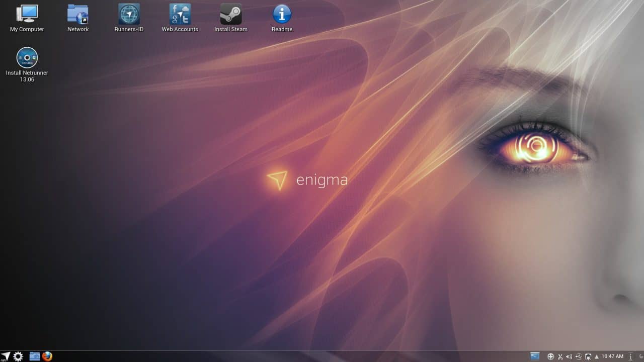Screen dimensions: 644x362
Task: Open the device notifier in the tray
Action: [588, 356]
